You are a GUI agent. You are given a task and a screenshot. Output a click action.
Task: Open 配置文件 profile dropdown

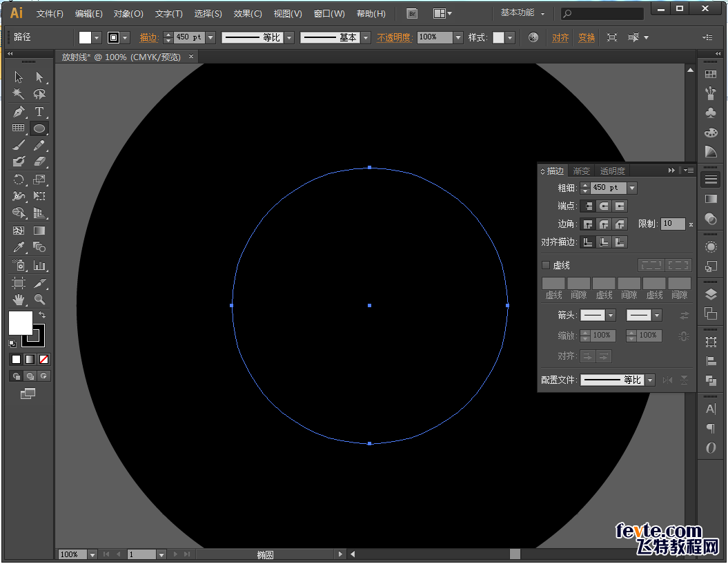(x=650, y=380)
